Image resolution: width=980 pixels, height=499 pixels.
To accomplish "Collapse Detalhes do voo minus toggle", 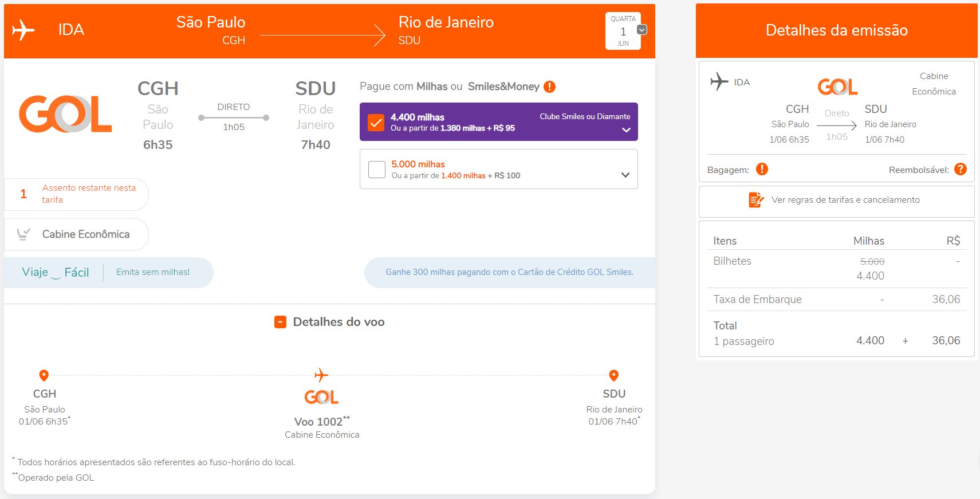I will [280, 322].
